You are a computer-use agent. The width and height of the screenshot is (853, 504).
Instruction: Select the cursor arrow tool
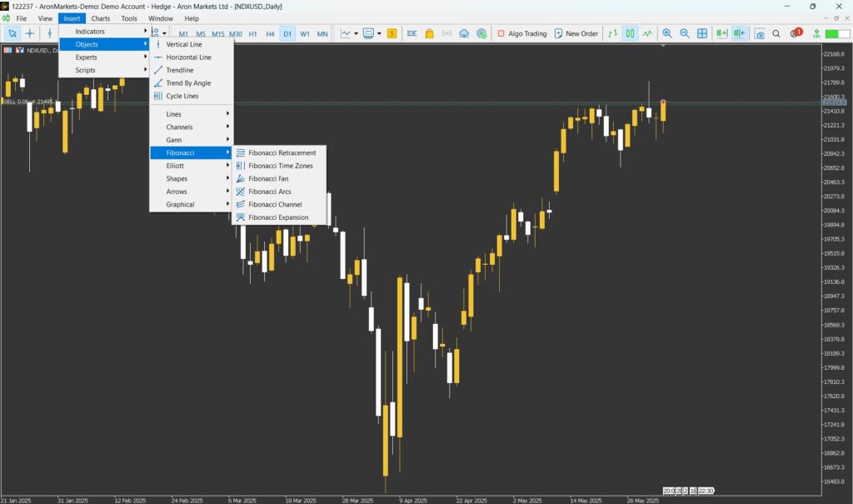[12, 33]
